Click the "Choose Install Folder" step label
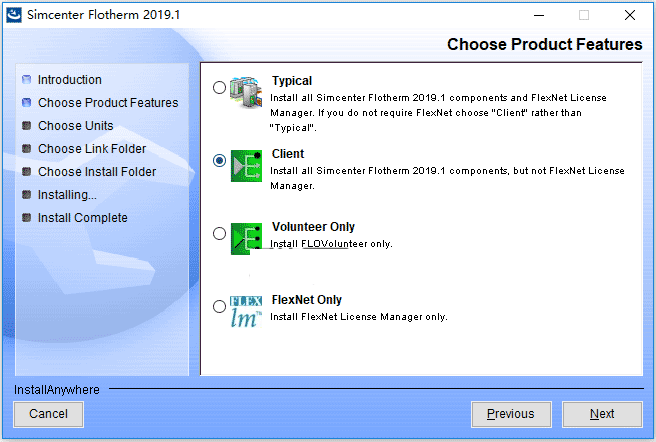 (x=97, y=172)
